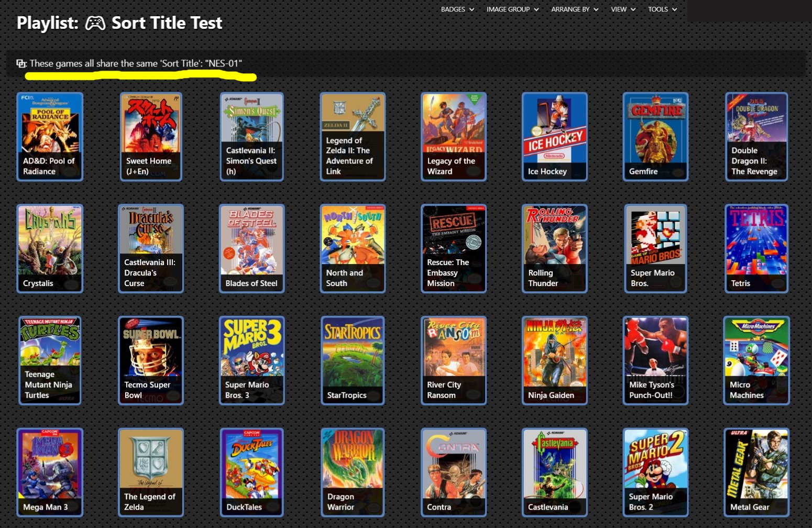Open the Tools menu
812x528 pixels.
pyautogui.click(x=662, y=9)
